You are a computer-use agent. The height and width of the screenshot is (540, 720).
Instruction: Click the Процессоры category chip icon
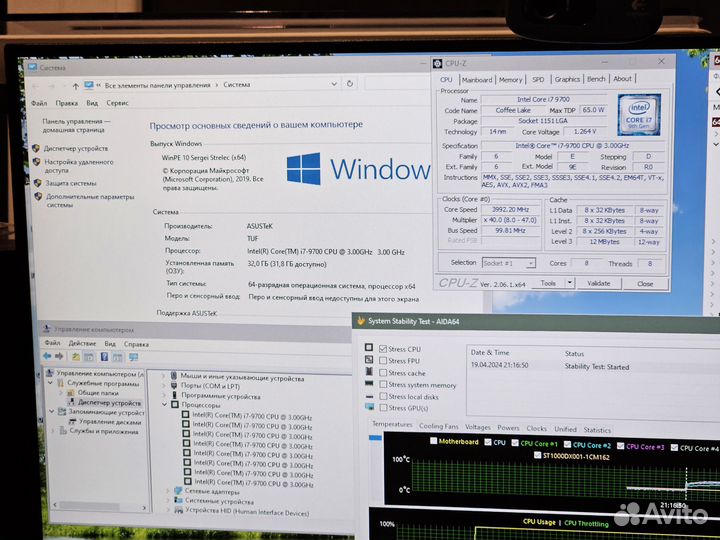point(174,405)
